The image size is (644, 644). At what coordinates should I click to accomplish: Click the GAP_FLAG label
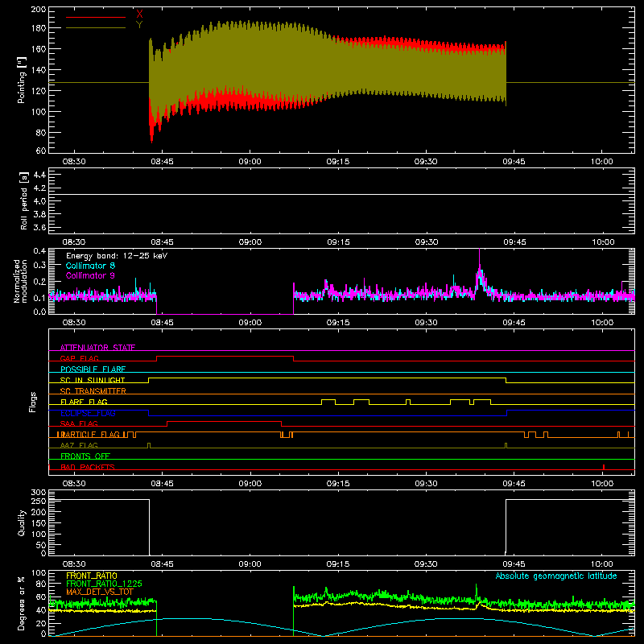[79, 358]
